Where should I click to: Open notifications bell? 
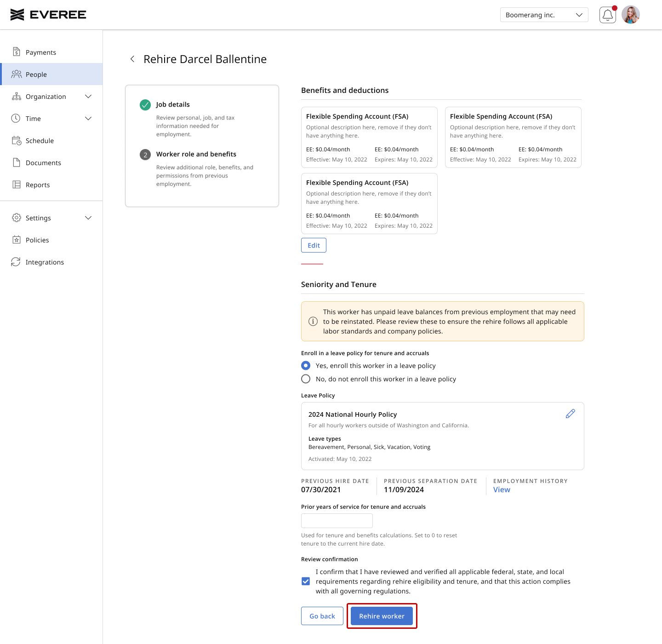[x=608, y=15]
